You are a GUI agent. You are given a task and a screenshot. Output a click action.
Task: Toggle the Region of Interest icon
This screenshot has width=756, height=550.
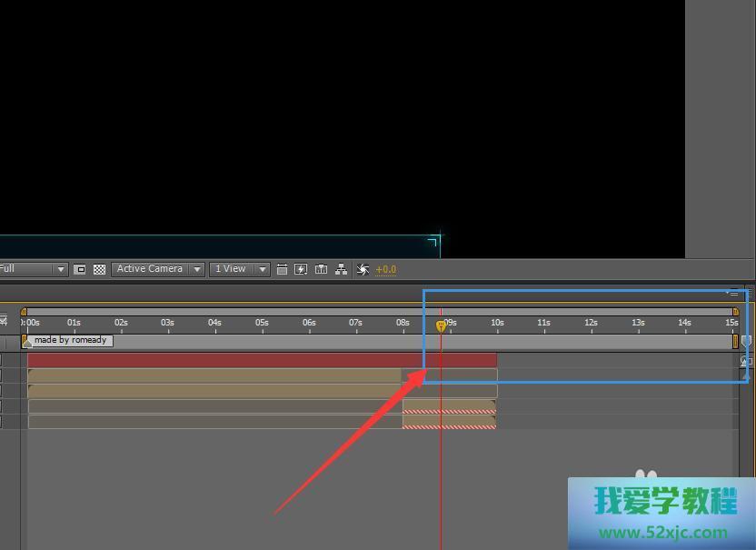click(80, 269)
